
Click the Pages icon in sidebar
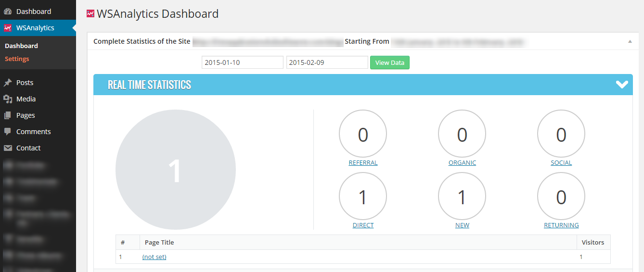pyautogui.click(x=8, y=115)
